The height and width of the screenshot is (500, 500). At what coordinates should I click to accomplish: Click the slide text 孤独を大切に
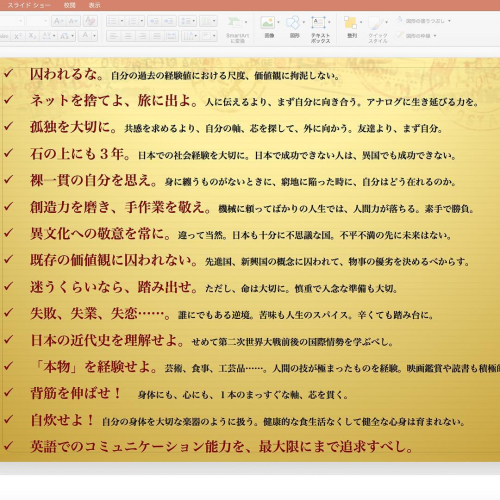(x=73, y=127)
